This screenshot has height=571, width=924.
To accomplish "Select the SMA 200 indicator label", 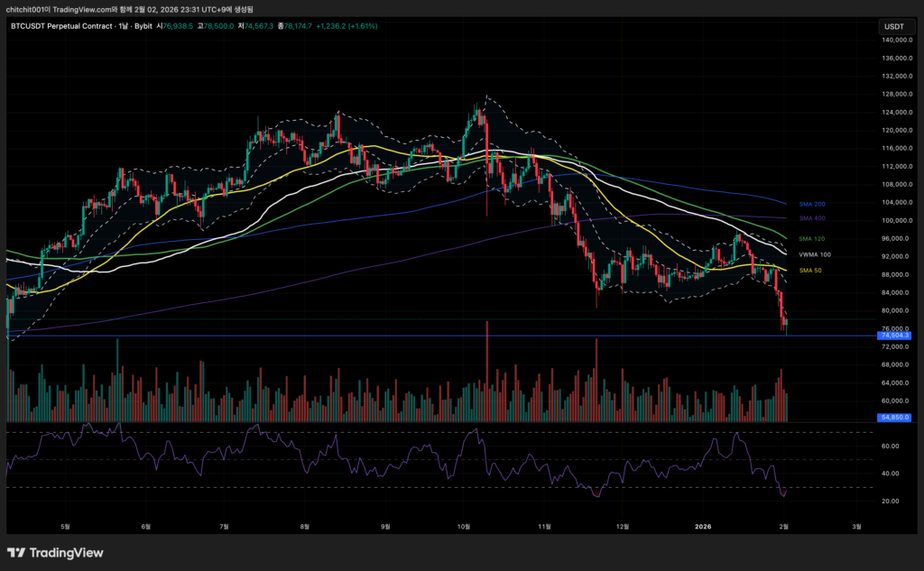I will click(812, 205).
